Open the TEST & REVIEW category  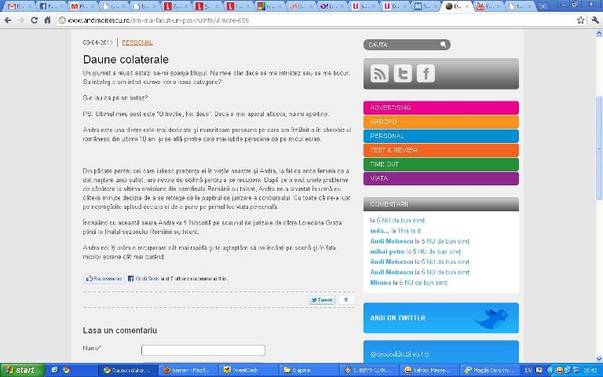click(441, 150)
